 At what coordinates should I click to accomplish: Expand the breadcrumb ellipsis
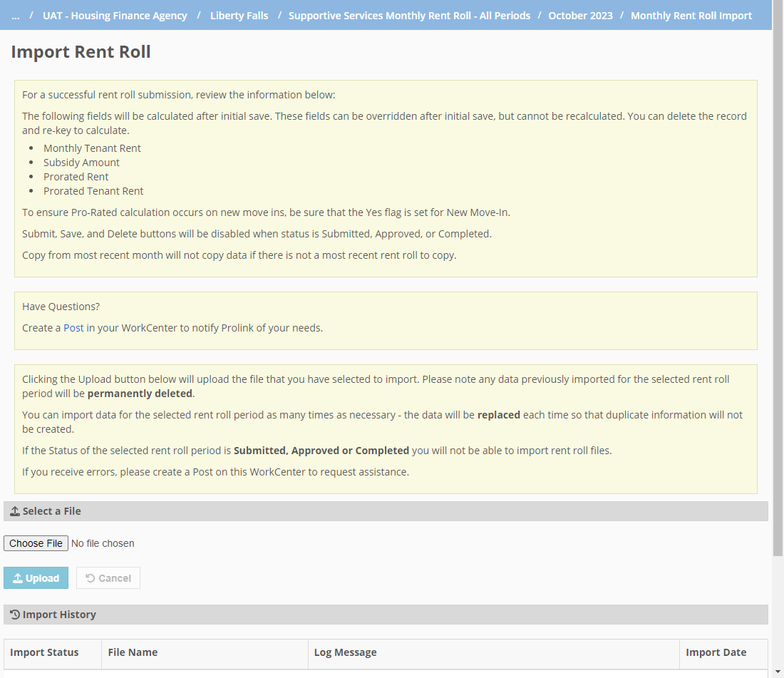click(16, 16)
